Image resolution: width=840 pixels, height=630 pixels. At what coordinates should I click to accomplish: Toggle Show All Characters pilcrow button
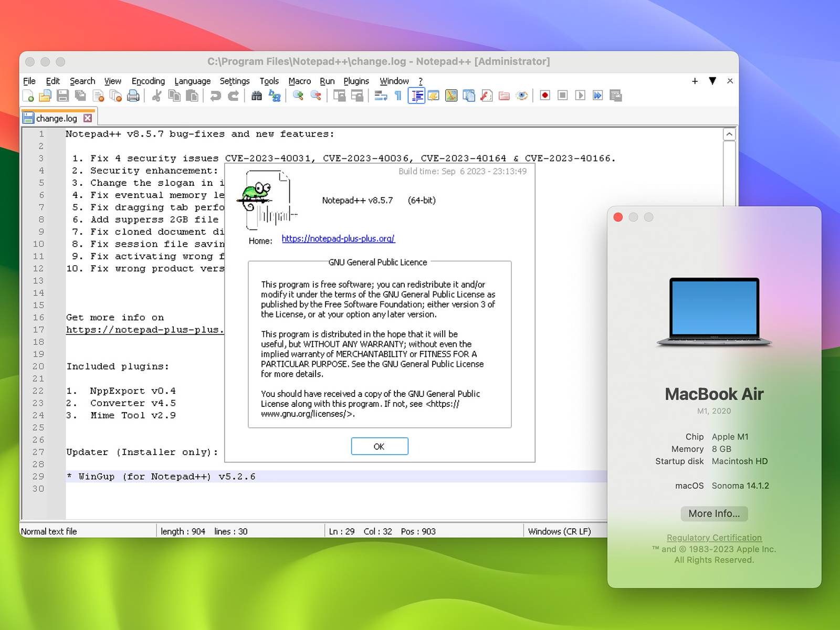tap(398, 96)
